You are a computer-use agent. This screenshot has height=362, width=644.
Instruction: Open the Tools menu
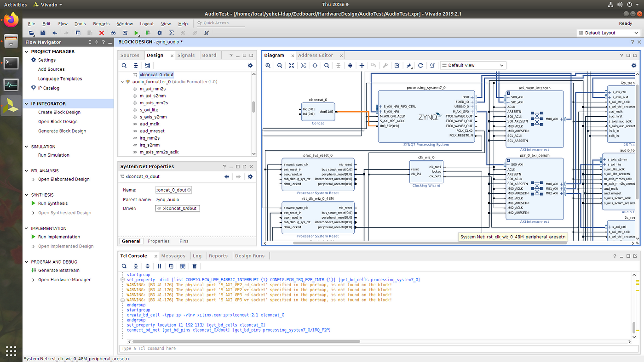pyautogui.click(x=80, y=24)
